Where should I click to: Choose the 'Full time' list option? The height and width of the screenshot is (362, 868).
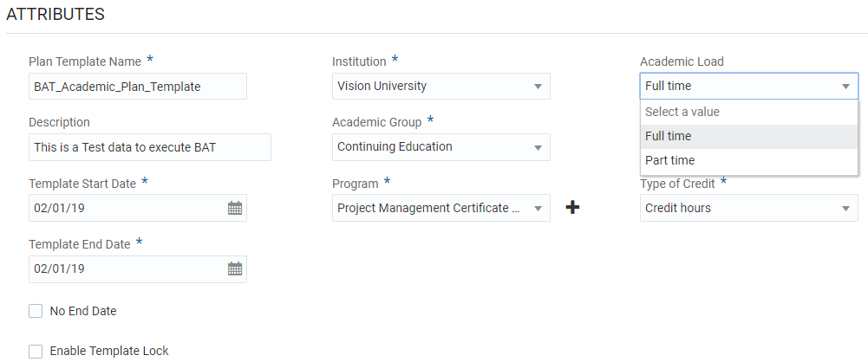coord(668,136)
